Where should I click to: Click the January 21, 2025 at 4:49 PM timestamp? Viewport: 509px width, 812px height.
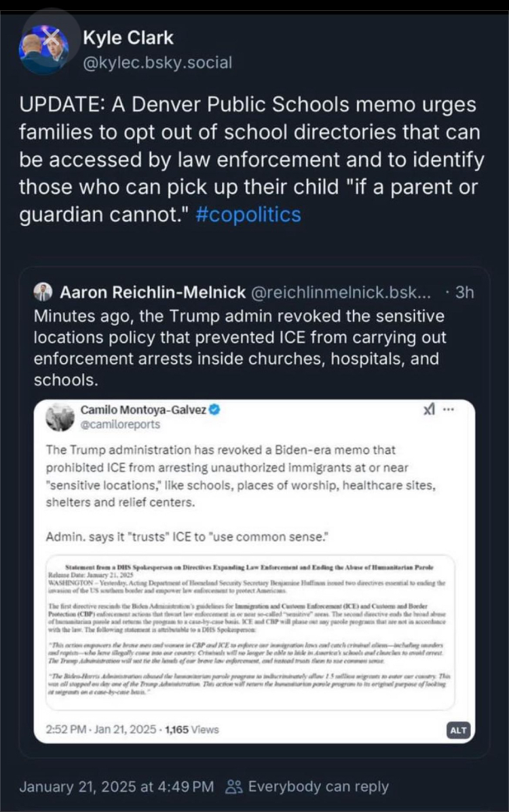click(x=117, y=787)
